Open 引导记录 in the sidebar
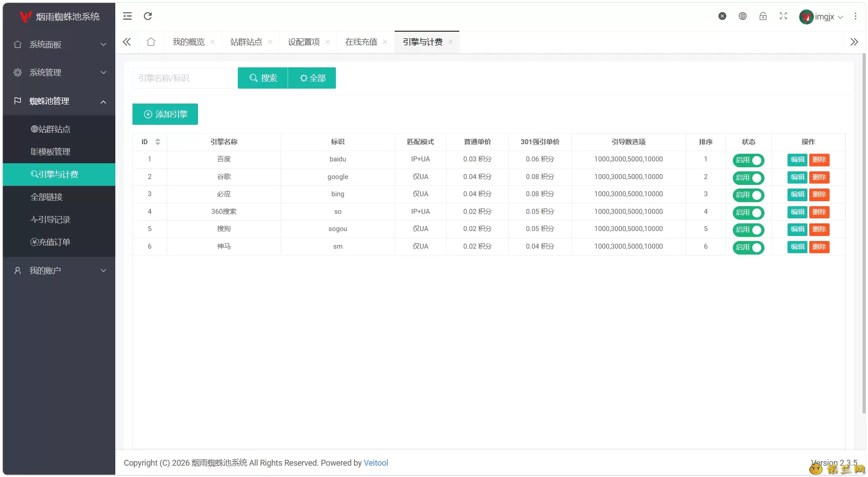 point(59,220)
